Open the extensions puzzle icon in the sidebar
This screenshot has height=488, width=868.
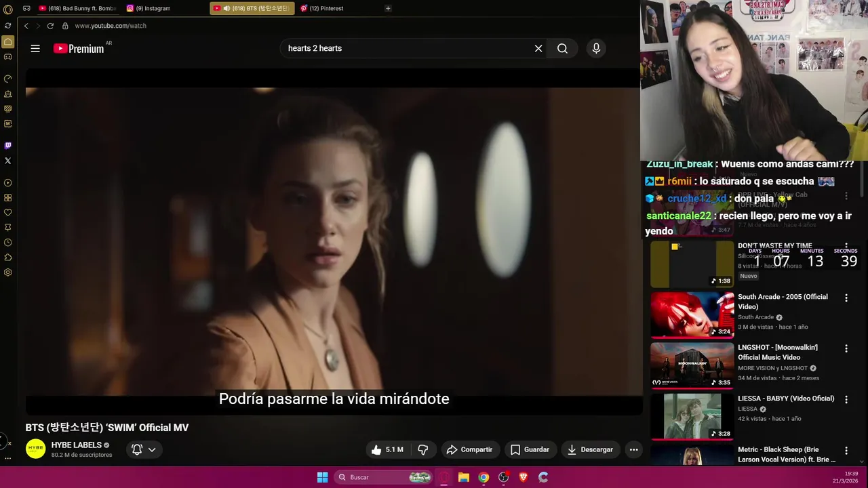[x=7, y=258]
